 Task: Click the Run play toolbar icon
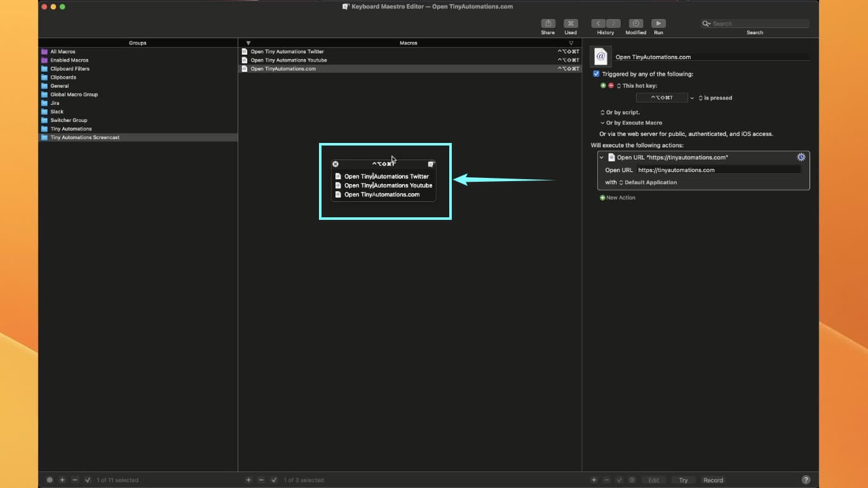pyautogui.click(x=658, y=24)
